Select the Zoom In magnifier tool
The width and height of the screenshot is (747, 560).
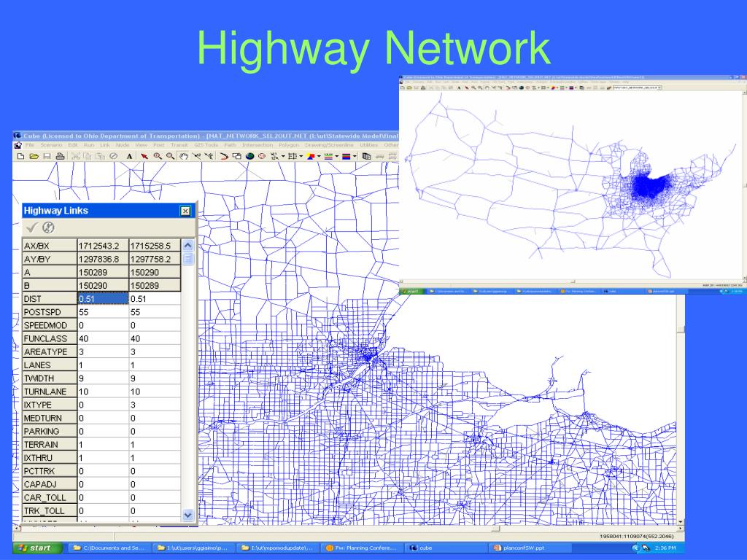[x=158, y=156]
